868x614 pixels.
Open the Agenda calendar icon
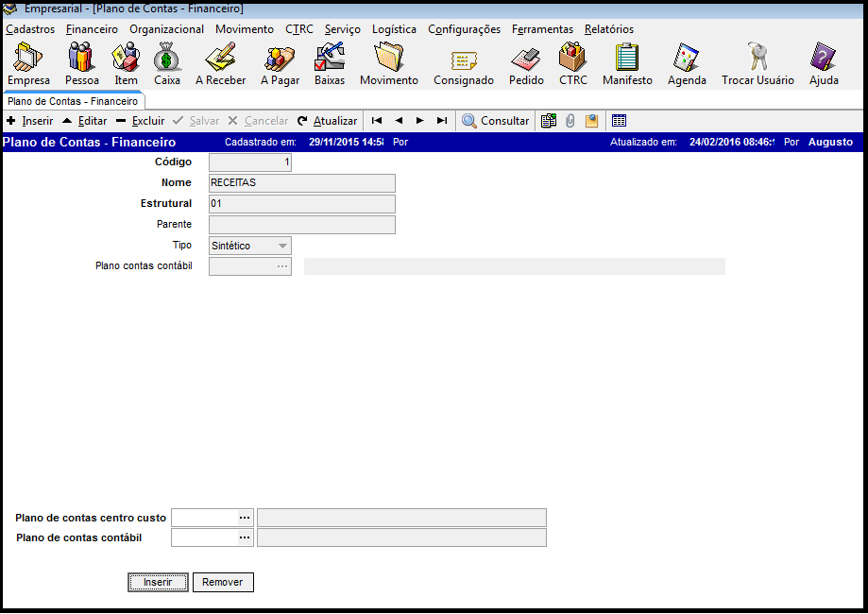[687, 63]
